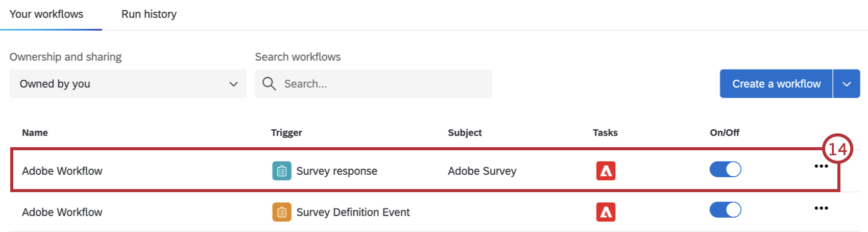The height and width of the screenshot is (232, 868).
Task: Turn off the Survey response workflow toggle
Action: [725, 170]
